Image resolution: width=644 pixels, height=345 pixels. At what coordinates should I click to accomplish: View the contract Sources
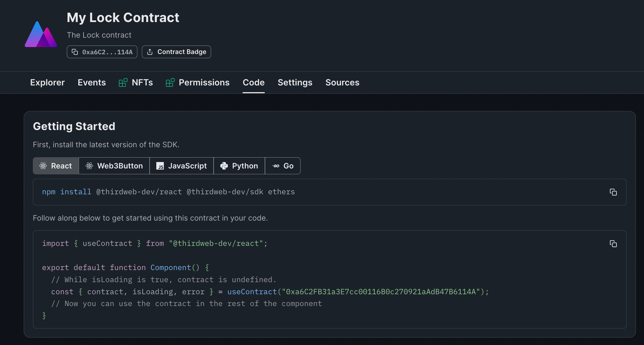click(x=342, y=82)
